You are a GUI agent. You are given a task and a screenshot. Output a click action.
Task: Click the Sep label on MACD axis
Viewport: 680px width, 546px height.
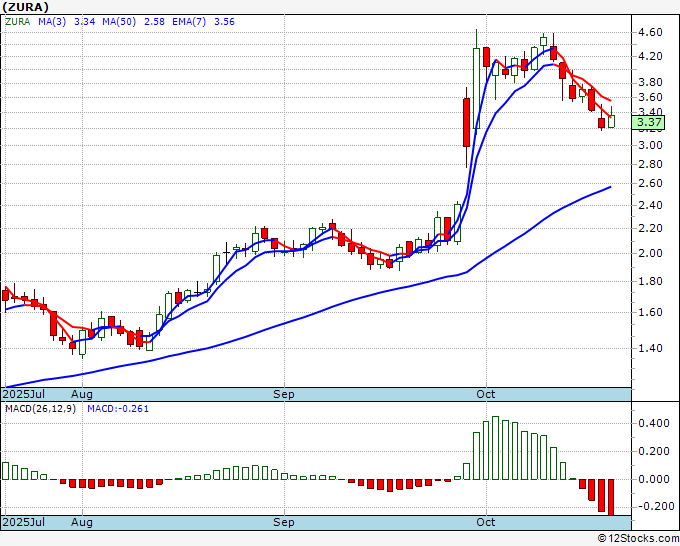pyautogui.click(x=284, y=522)
